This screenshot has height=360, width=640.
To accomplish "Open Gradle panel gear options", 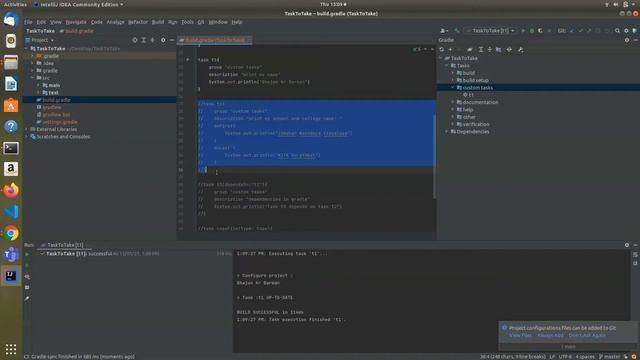I will coord(627,40).
